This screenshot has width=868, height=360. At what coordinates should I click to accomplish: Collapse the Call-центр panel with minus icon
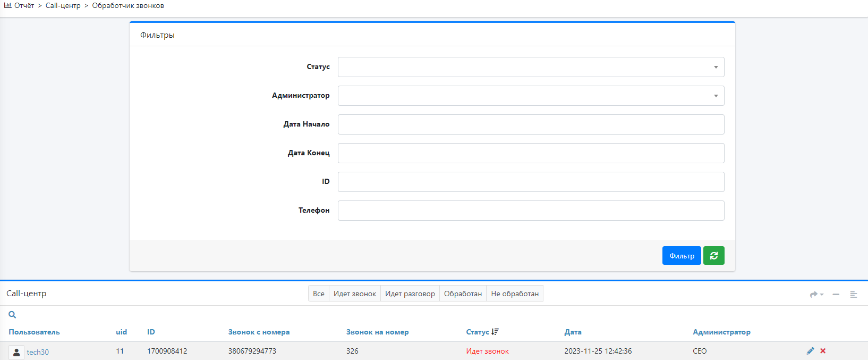836,294
